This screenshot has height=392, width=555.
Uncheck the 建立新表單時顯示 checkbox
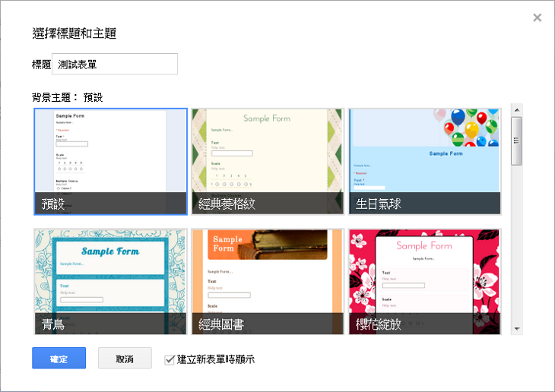pos(170,359)
